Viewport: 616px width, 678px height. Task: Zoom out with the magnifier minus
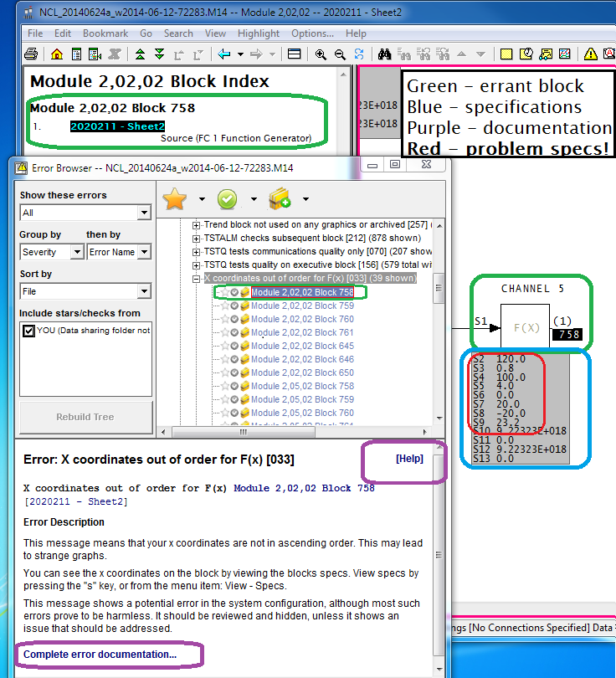tap(340, 54)
